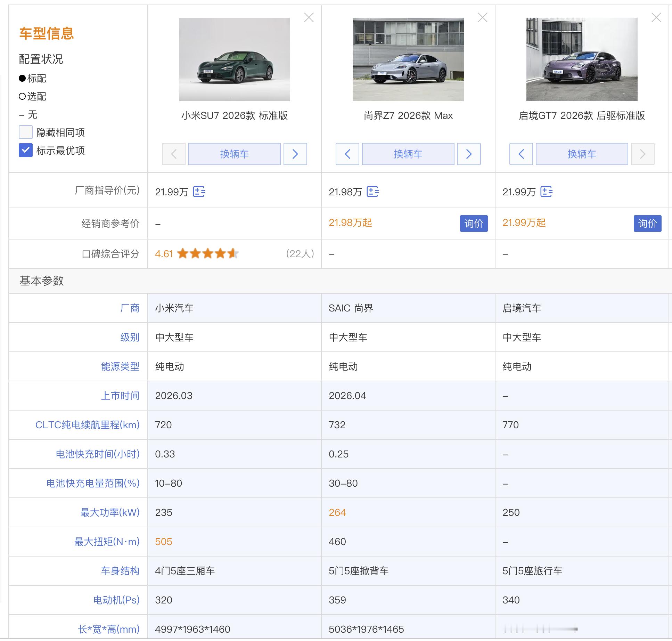Click 21.98万起 dealer price link
The image size is (672, 641).
(x=350, y=223)
